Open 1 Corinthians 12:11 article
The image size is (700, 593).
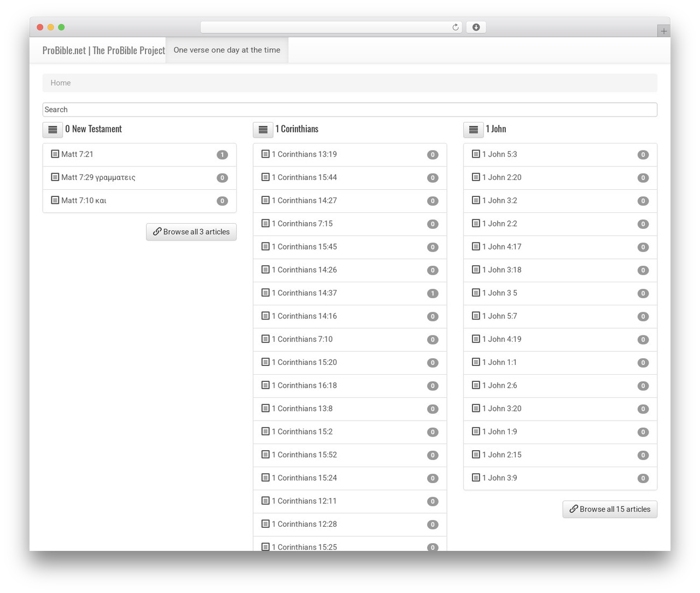350,501
